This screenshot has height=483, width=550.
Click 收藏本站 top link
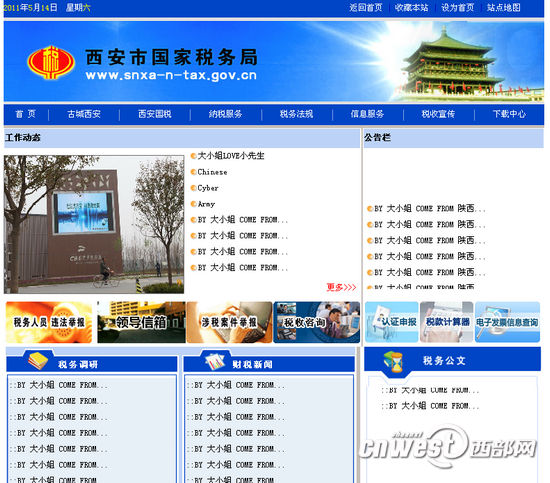(412, 8)
